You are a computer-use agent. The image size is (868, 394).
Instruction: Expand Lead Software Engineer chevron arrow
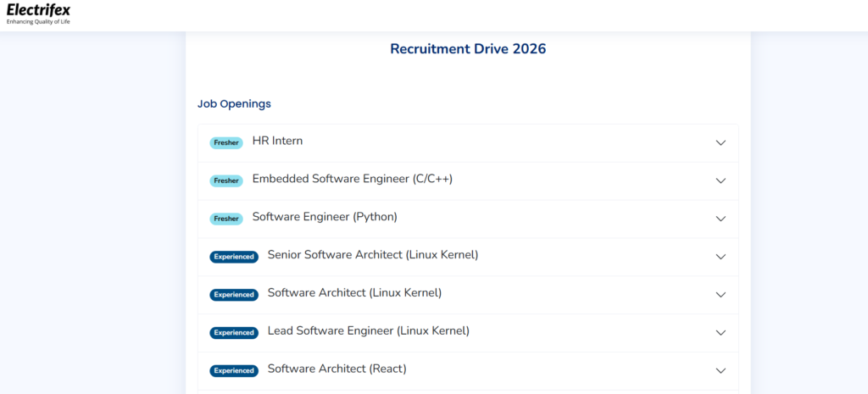tap(721, 333)
